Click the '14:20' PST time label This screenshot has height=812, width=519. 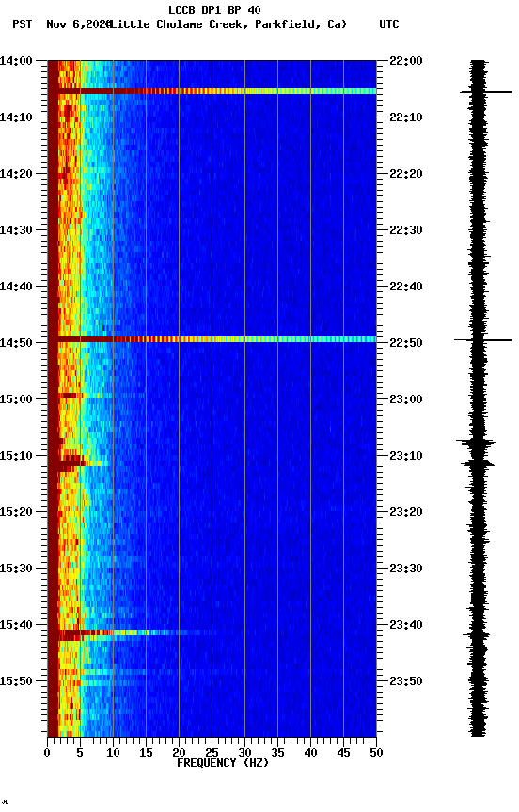click(x=16, y=174)
